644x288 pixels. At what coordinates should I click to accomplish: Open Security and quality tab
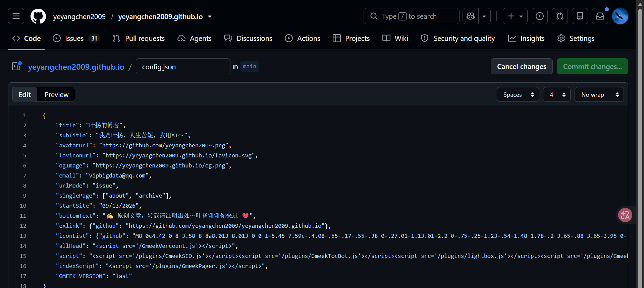click(x=458, y=39)
